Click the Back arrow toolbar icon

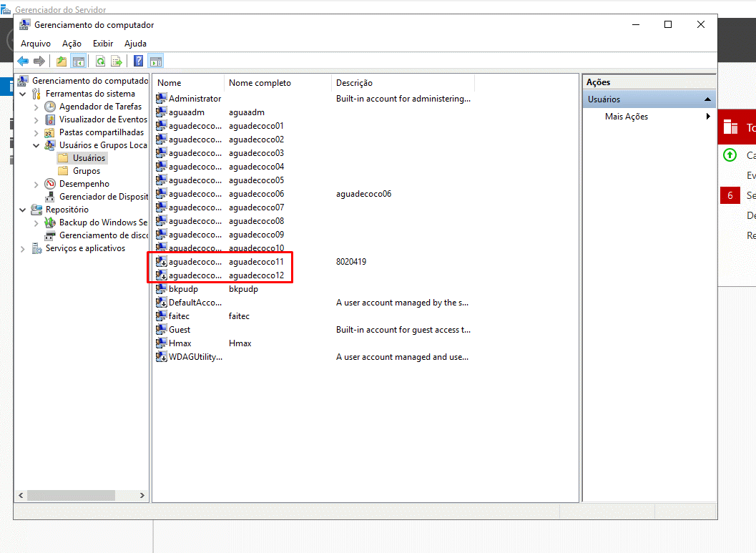tap(23, 62)
